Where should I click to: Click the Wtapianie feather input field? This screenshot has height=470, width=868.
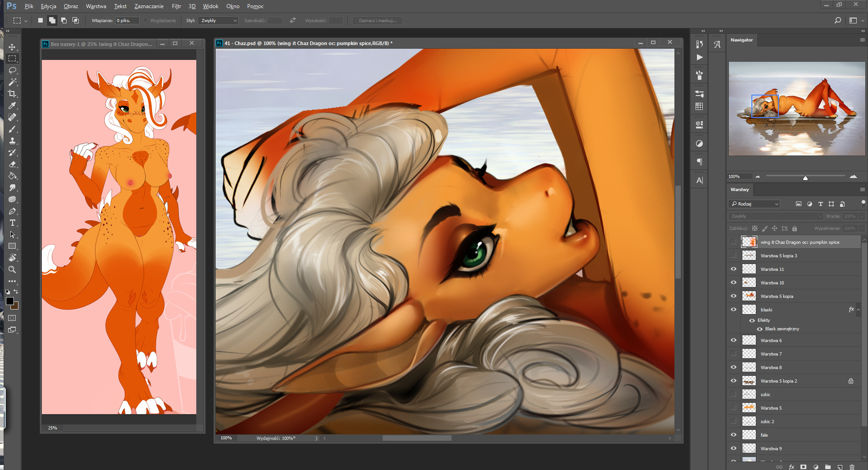[127, 21]
